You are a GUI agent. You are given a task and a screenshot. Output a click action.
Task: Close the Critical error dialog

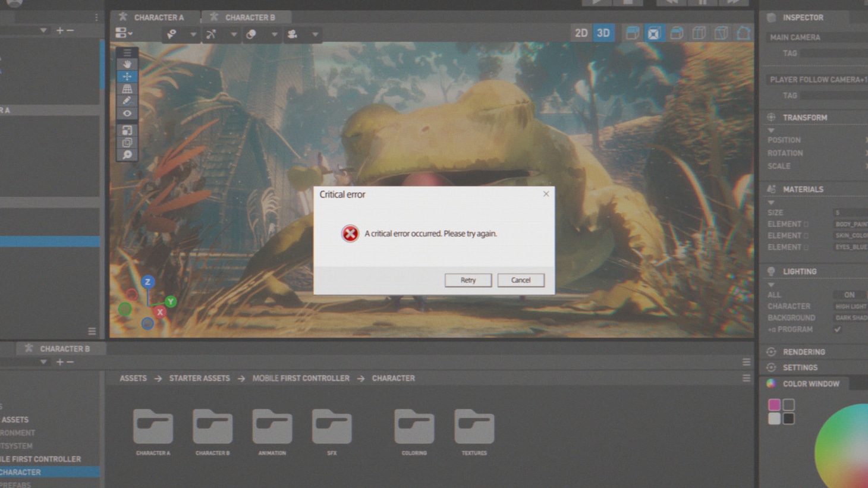coord(546,194)
